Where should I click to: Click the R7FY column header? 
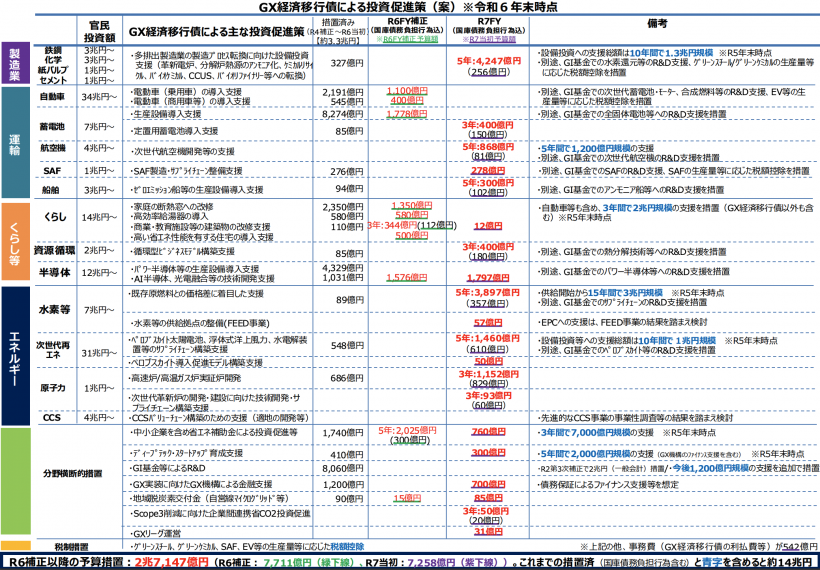pyautogui.click(x=486, y=20)
